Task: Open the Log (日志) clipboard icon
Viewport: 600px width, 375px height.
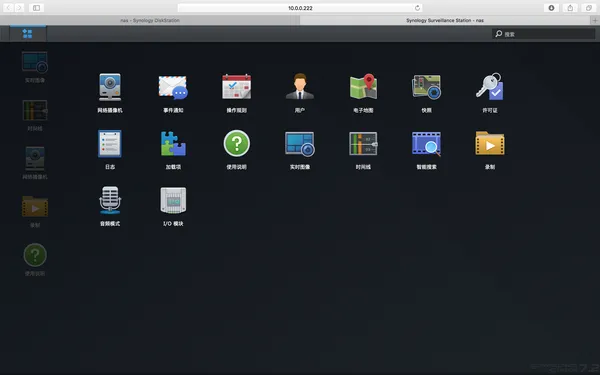Action: click(110, 143)
